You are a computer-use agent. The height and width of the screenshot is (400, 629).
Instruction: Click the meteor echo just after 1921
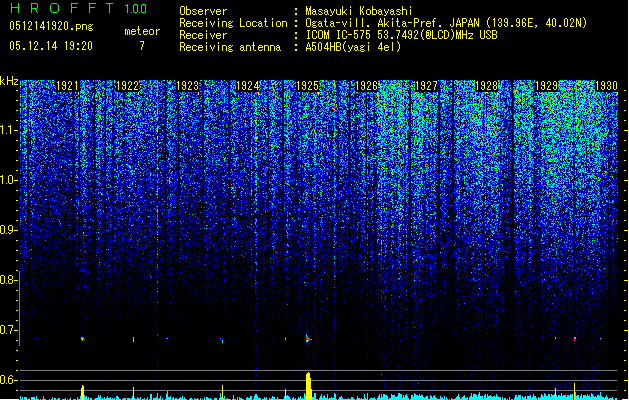(83, 339)
